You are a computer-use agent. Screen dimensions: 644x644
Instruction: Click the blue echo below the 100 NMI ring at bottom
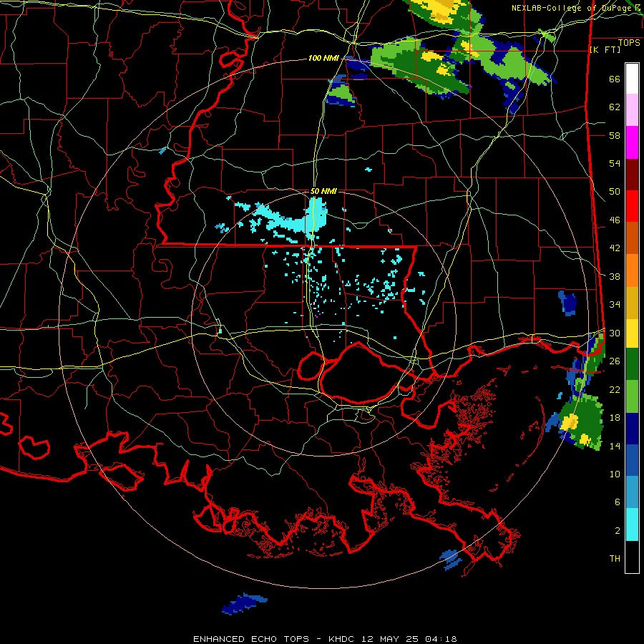pyautogui.click(x=244, y=604)
